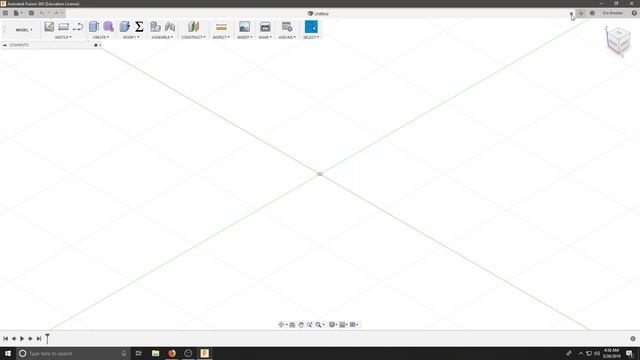This screenshot has height=360, width=640.
Task: Activate the blue Select tool
Action: point(311,27)
